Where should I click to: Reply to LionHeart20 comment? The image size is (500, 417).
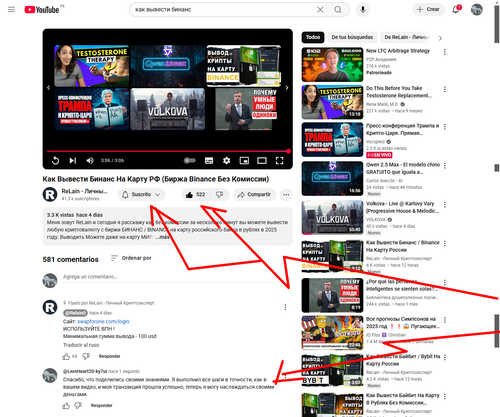coord(101,406)
